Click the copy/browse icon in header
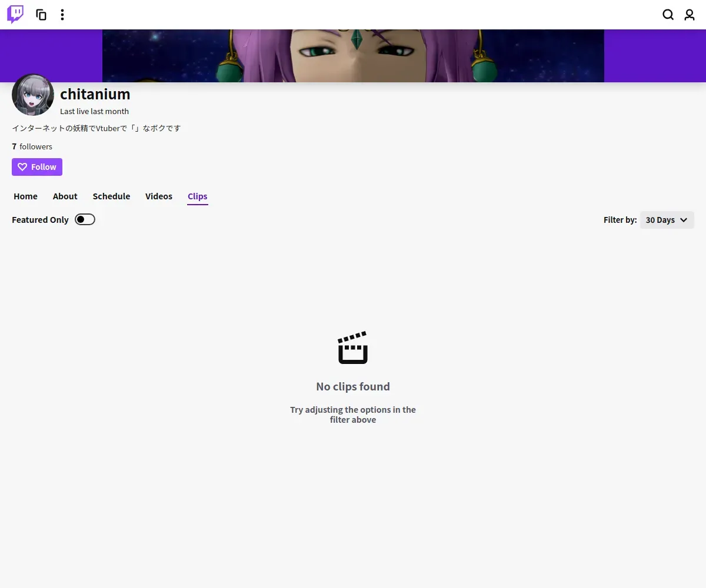The width and height of the screenshot is (706, 588). pyautogui.click(x=41, y=15)
